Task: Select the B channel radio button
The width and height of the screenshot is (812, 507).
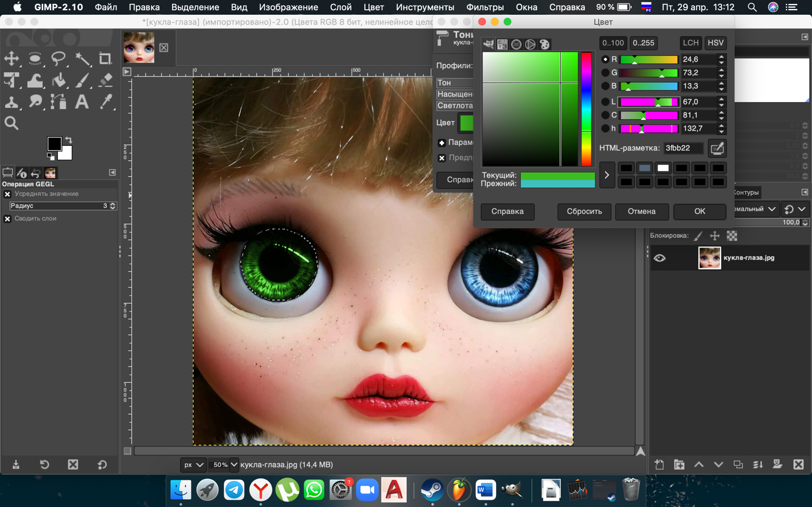Action: 605,86
